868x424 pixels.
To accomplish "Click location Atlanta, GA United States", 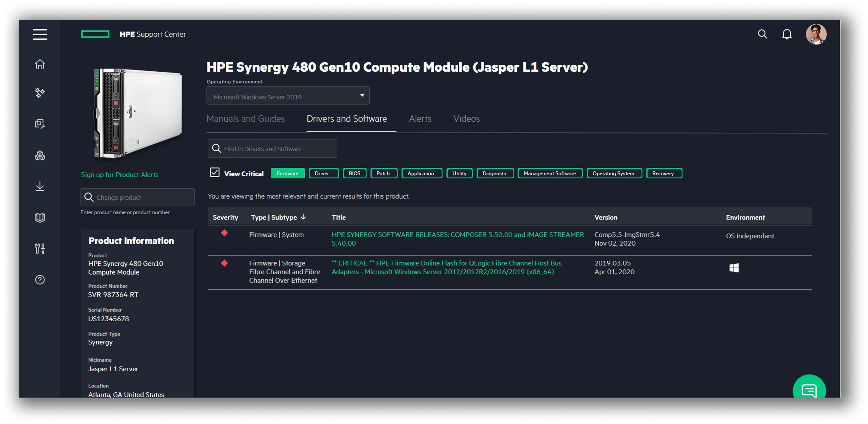I will click(126, 394).
